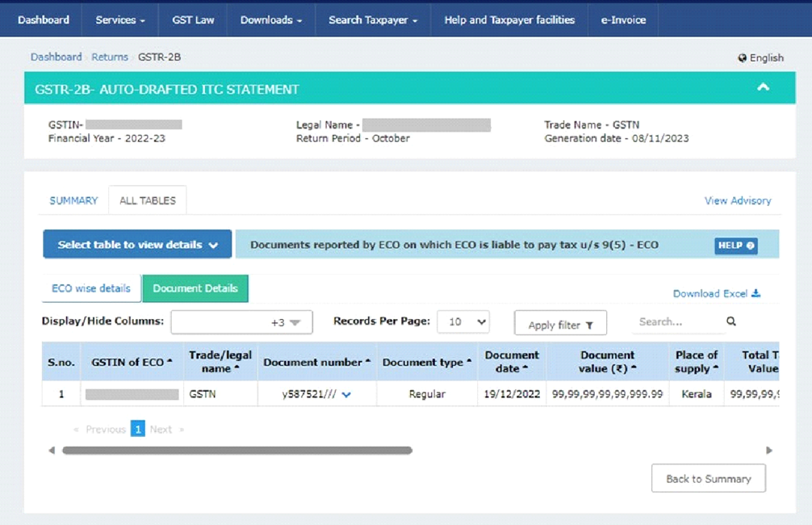This screenshot has height=525, width=812.
Task: Click the Apply filter button
Action: pos(560,325)
